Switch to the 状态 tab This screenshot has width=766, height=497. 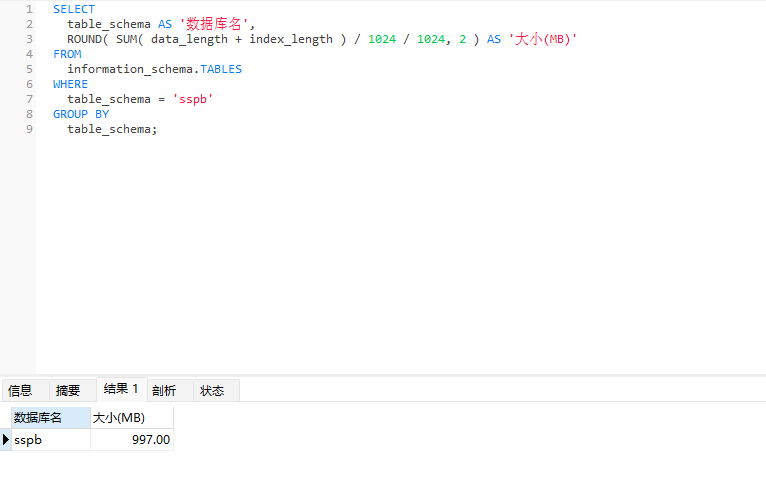click(216, 390)
